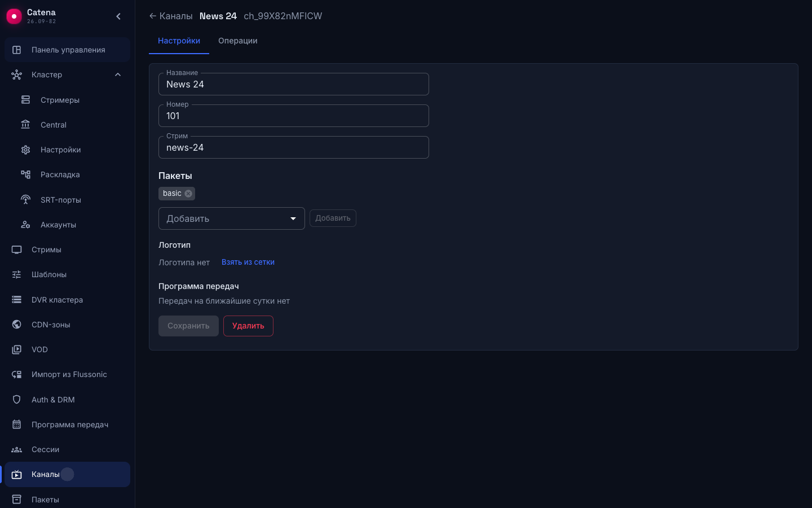Go back via the Каналы breadcrumb link

point(171,16)
